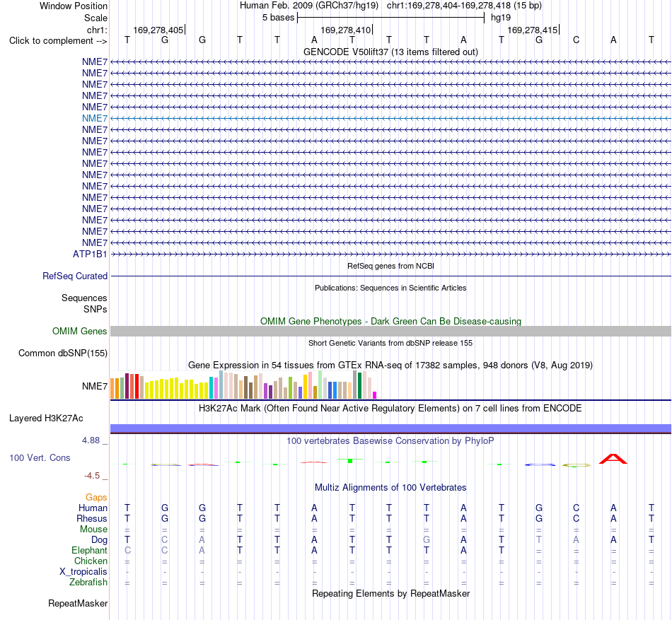
Task: Click the blue H3K27Ac signal bar
Action: pos(390,428)
